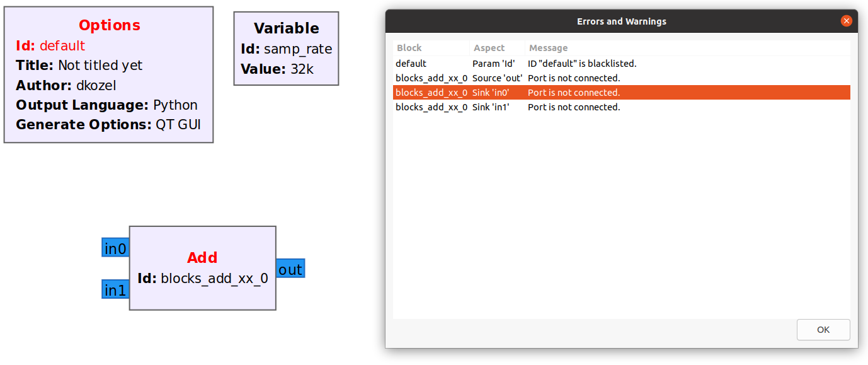Click the out output port of Add block
The width and height of the screenshot is (868, 365).
click(290, 269)
